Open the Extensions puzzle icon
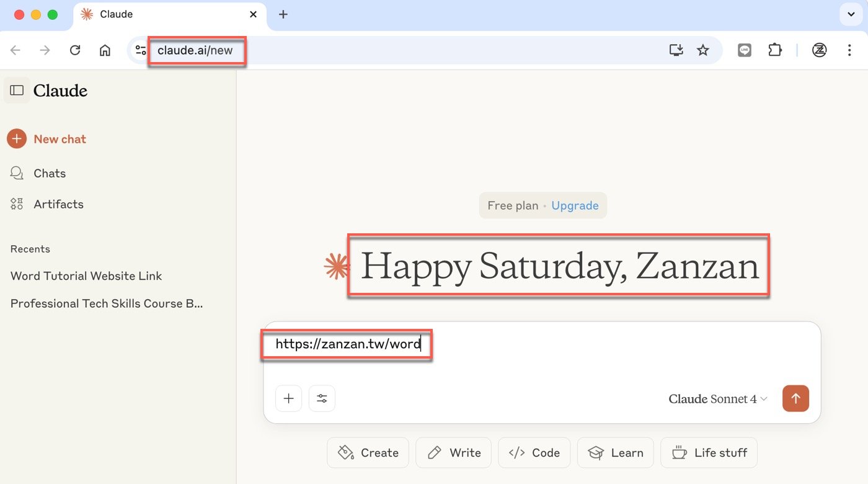 (775, 50)
